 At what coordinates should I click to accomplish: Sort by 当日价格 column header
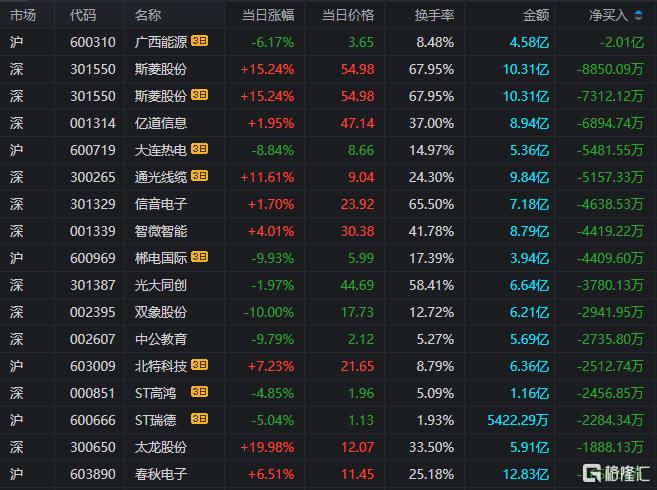tap(348, 16)
